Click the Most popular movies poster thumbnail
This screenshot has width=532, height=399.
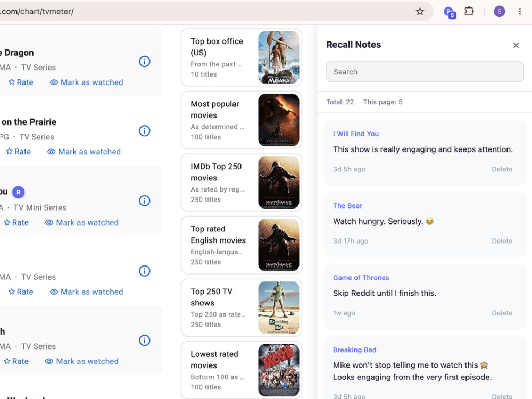click(279, 120)
